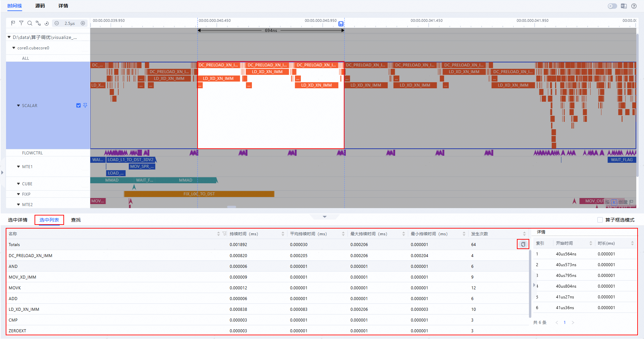Image resolution: width=644 pixels, height=339 pixels.
Task: Enable 算子框选模式 checkbox
Action: coord(600,220)
